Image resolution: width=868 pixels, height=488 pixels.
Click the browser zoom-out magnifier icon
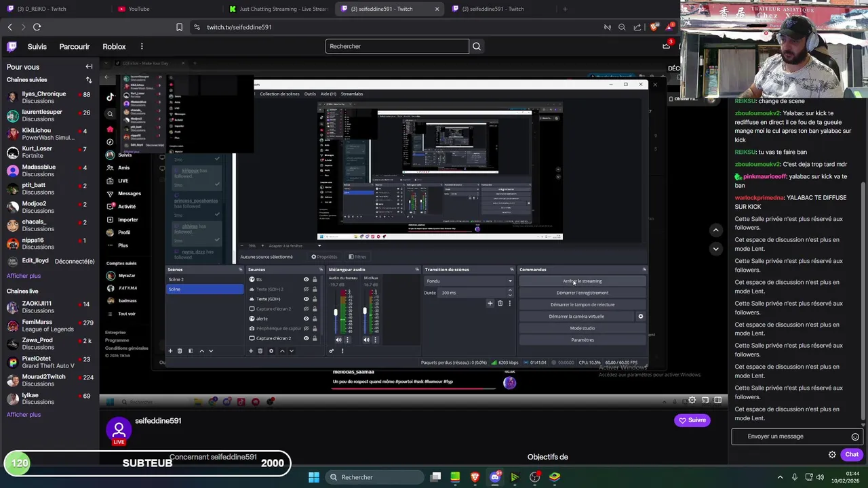pos(622,27)
